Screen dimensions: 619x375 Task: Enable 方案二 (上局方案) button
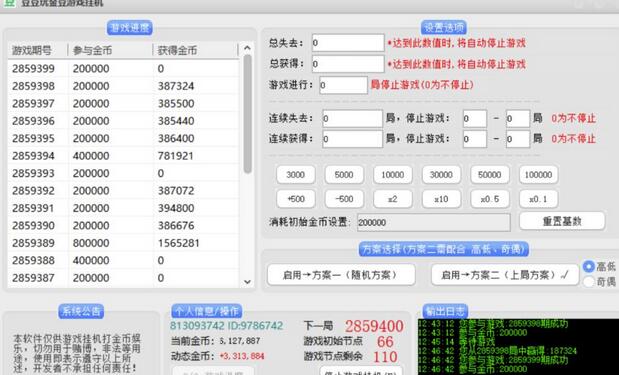[505, 275]
